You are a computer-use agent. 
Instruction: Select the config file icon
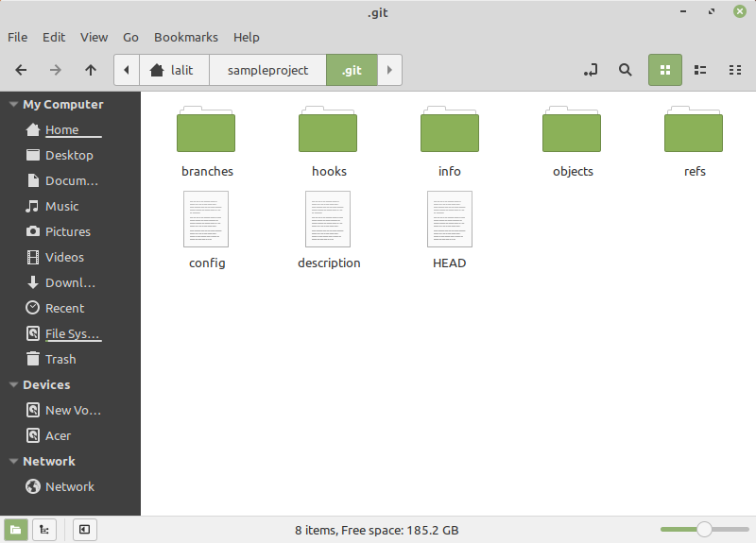click(x=206, y=219)
